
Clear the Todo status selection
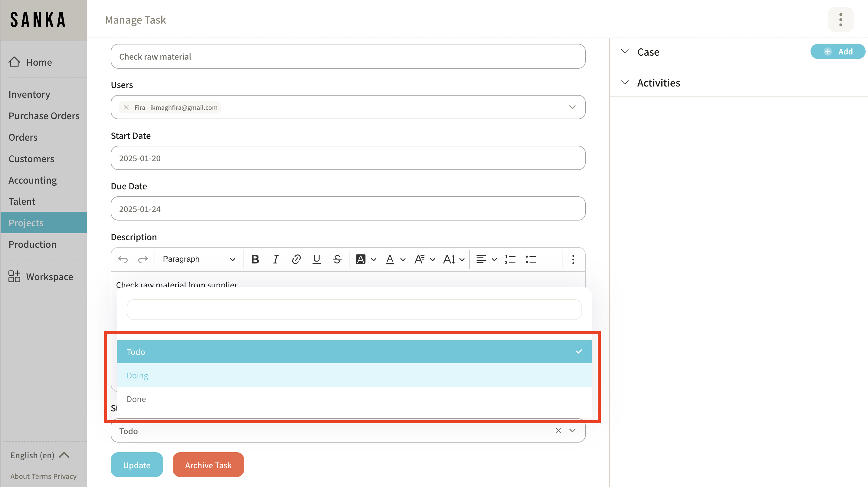pyautogui.click(x=558, y=430)
